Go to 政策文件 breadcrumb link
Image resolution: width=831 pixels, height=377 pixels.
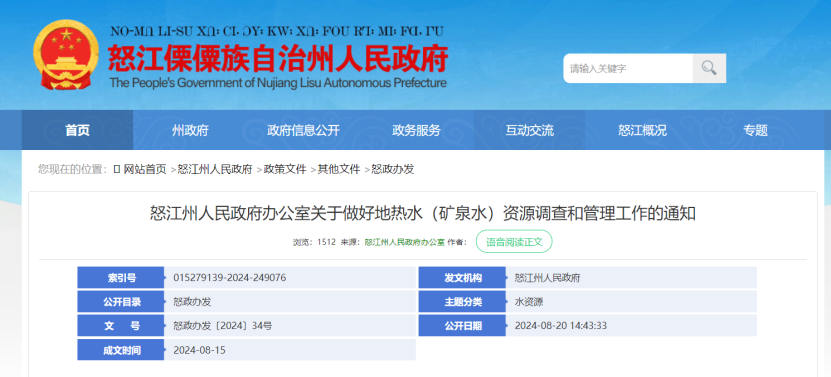click(285, 169)
